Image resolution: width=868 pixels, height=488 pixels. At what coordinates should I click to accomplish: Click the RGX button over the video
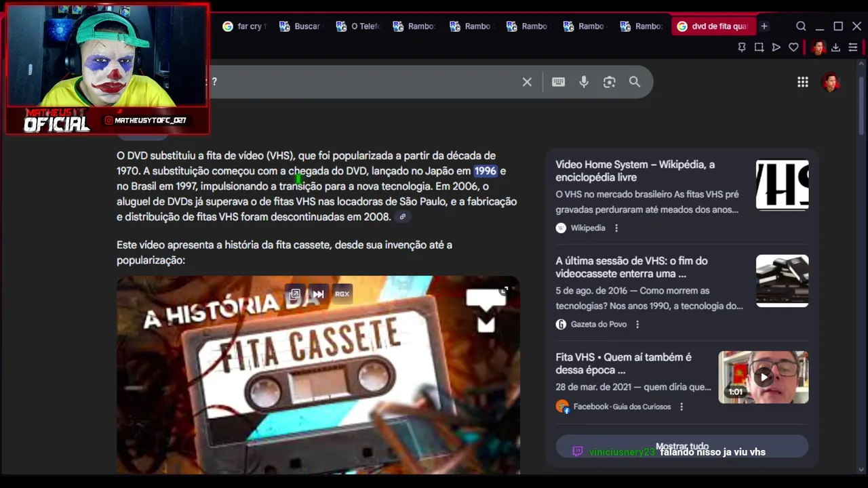click(x=342, y=294)
